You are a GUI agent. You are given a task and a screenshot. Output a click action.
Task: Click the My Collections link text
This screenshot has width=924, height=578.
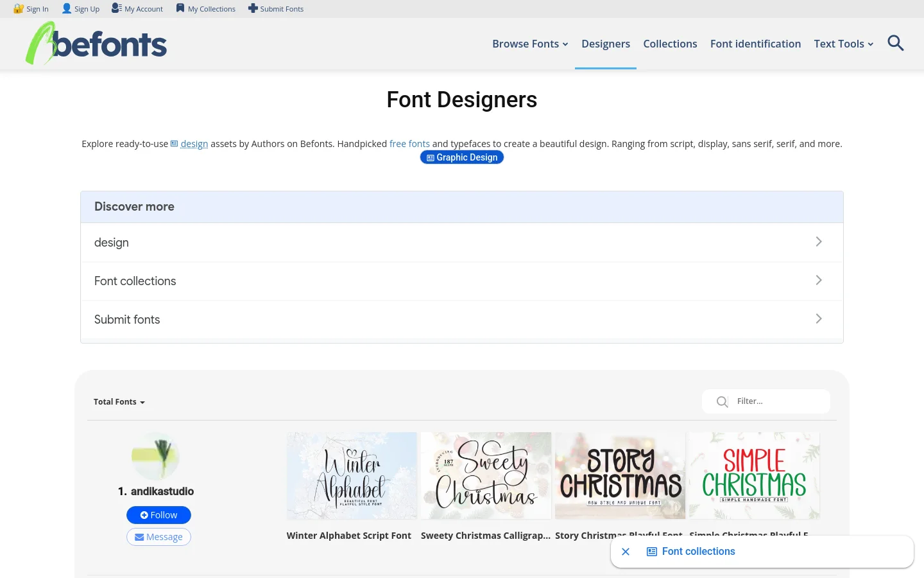coord(212,9)
